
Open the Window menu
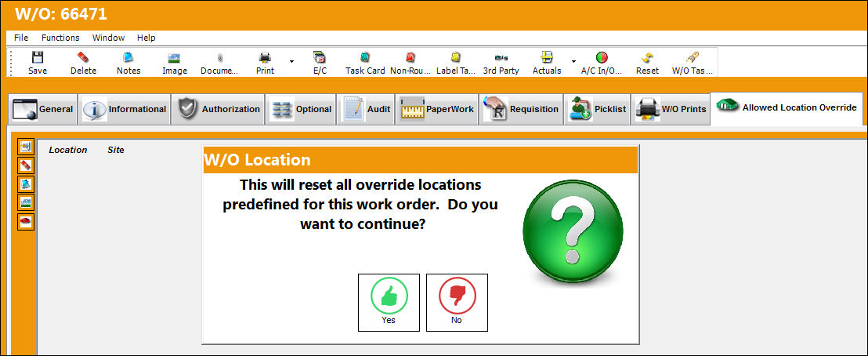coord(108,38)
